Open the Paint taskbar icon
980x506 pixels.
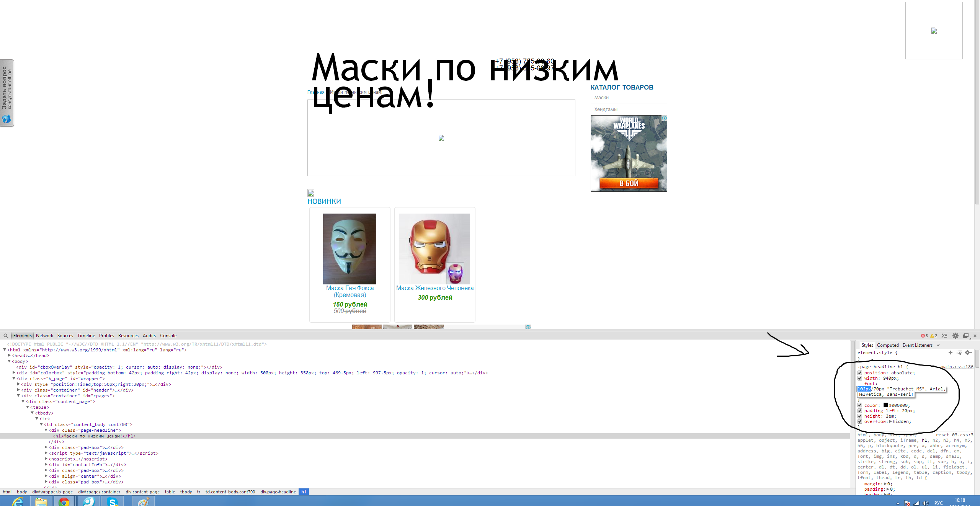[x=143, y=501]
